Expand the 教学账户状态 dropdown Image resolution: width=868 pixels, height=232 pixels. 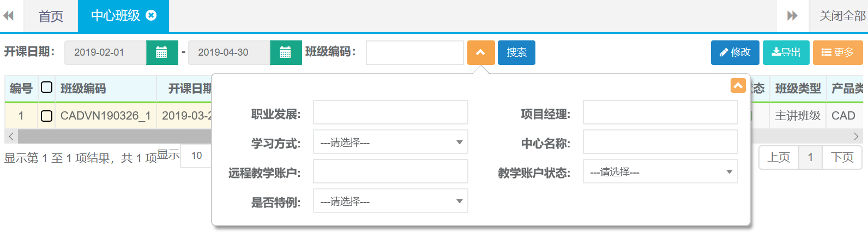pyautogui.click(x=660, y=172)
